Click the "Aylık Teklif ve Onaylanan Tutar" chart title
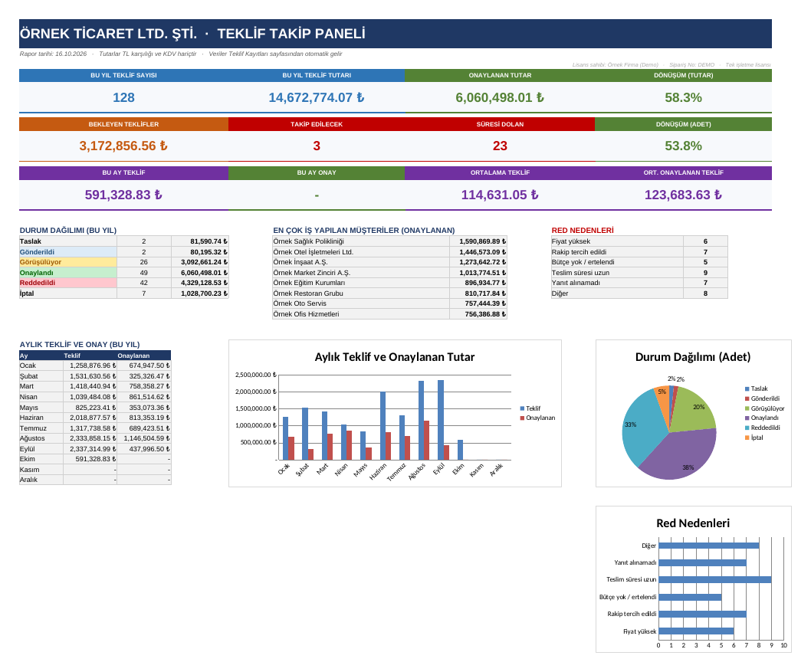 [x=395, y=356]
